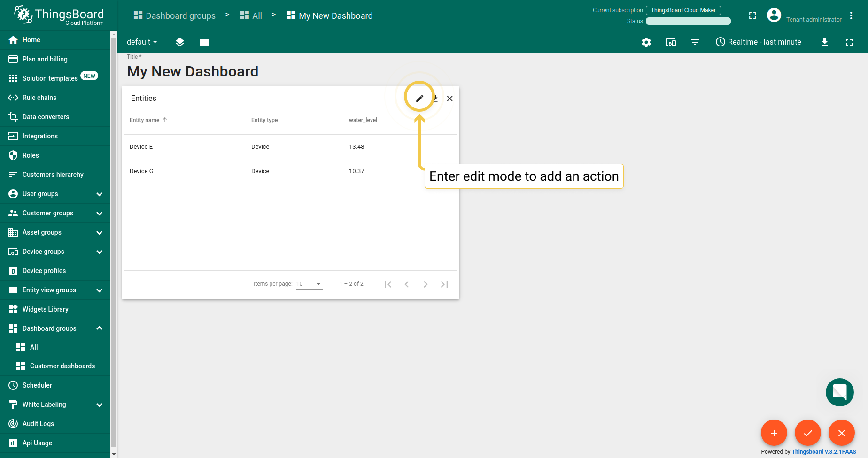The image size is (868, 458).
Task: Sort table by Entity name column
Action: (145, 120)
